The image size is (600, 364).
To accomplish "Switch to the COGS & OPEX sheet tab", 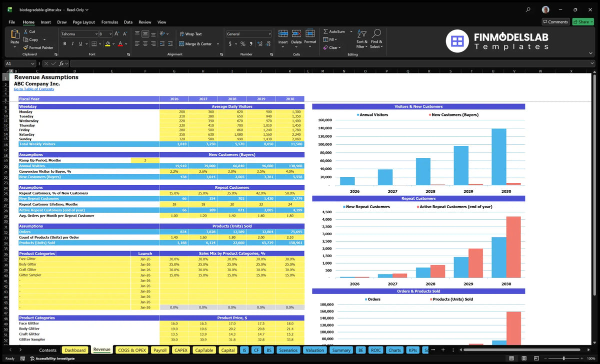I will [x=131, y=350].
